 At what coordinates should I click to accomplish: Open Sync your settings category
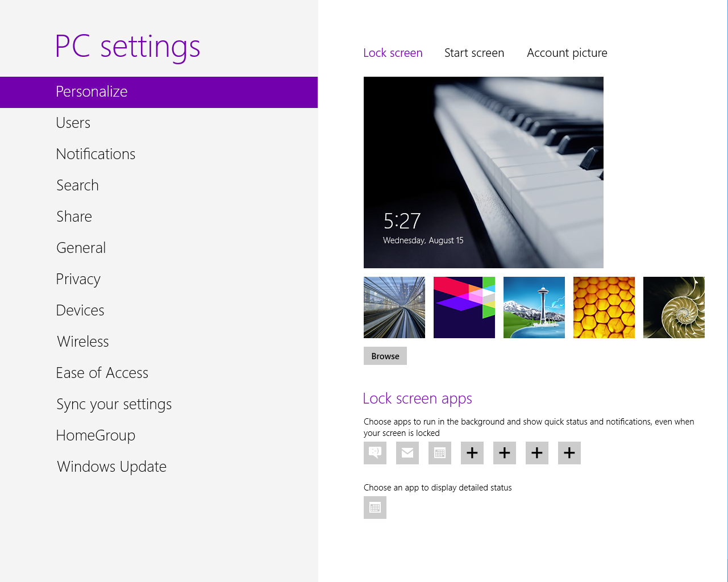point(159,404)
